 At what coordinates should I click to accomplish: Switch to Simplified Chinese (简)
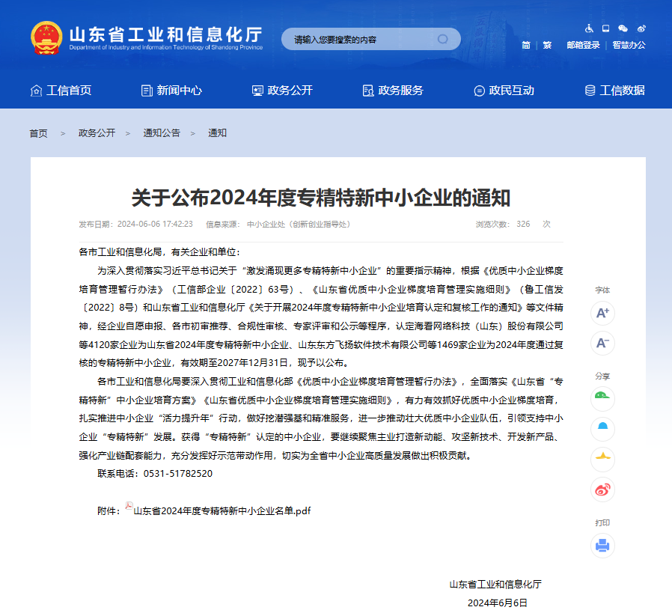click(x=526, y=45)
